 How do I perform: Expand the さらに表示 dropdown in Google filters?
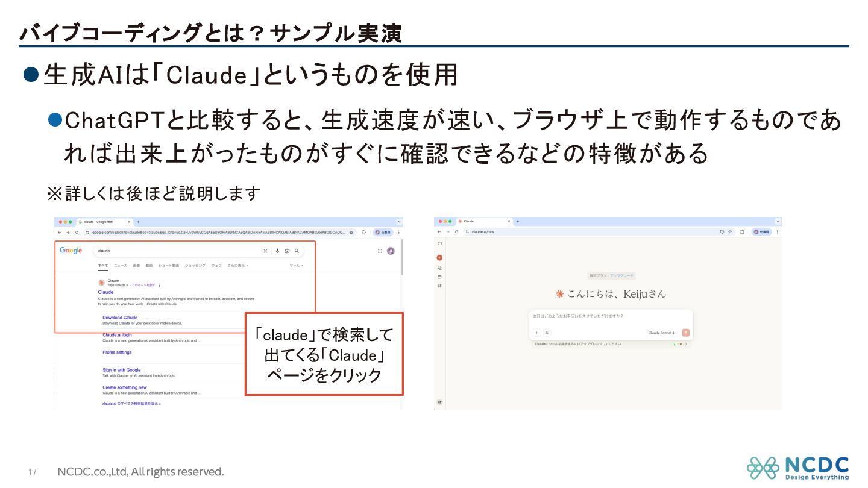click(x=238, y=266)
